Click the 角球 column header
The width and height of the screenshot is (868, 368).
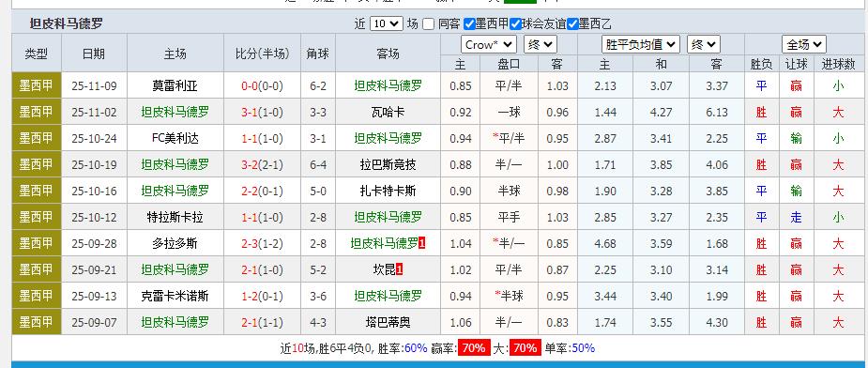(x=318, y=54)
